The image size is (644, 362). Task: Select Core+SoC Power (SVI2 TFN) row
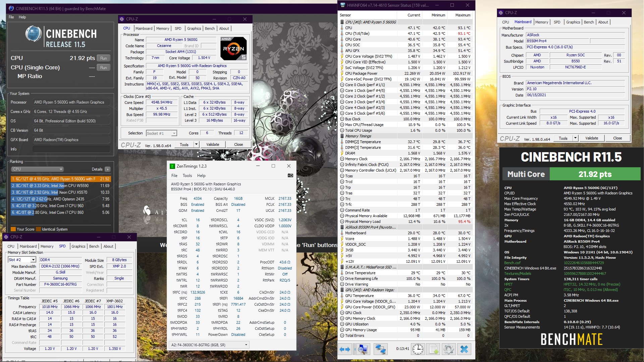pos(406,79)
